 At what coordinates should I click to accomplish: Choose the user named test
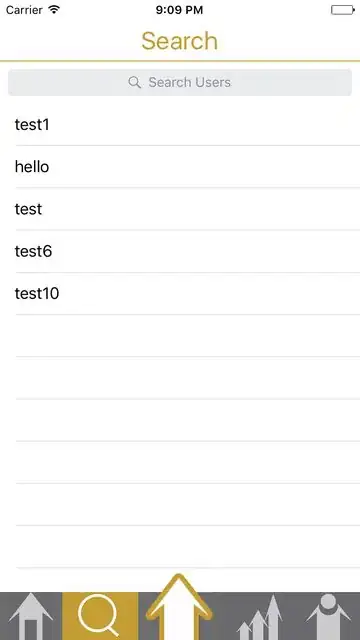[180, 209]
